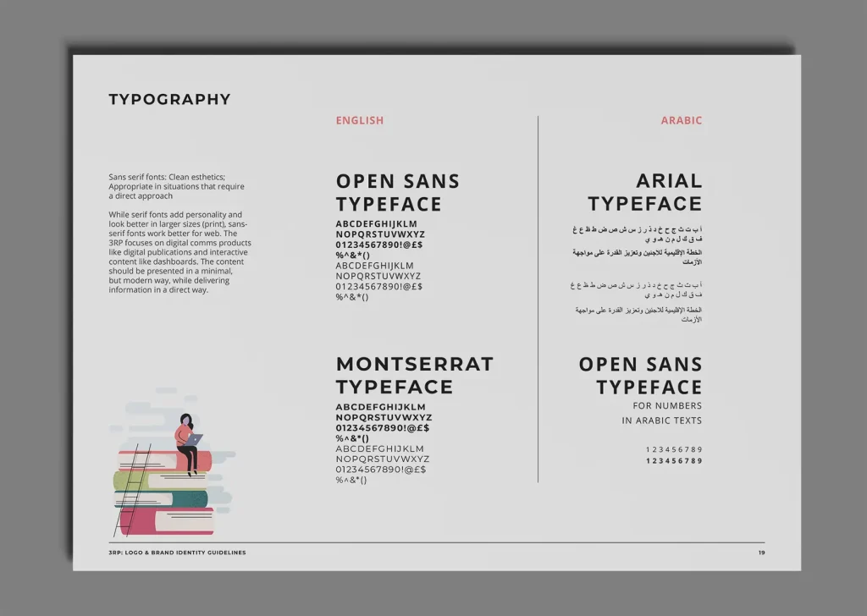Click the left-column OPEN SANS TYPEFACE heading under ENGLISH
Image resolution: width=867 pixels, height=616 pixels.
(x=398, y=193)
